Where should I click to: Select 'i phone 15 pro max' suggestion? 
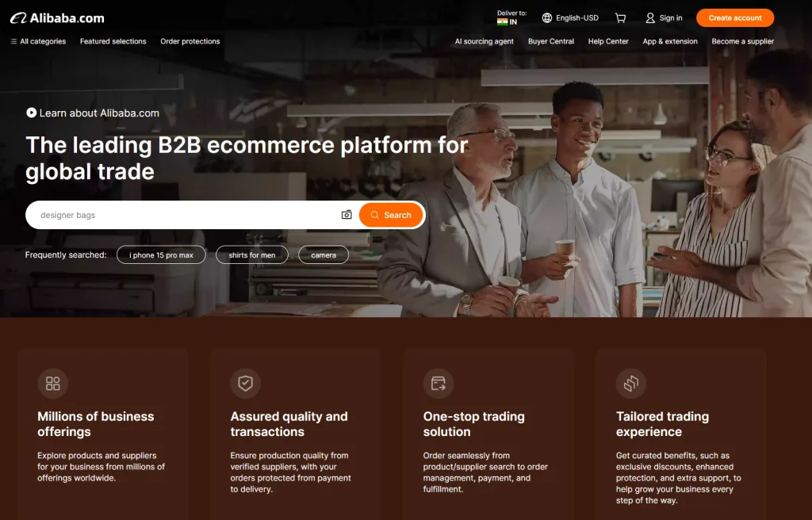coord(161,254)
